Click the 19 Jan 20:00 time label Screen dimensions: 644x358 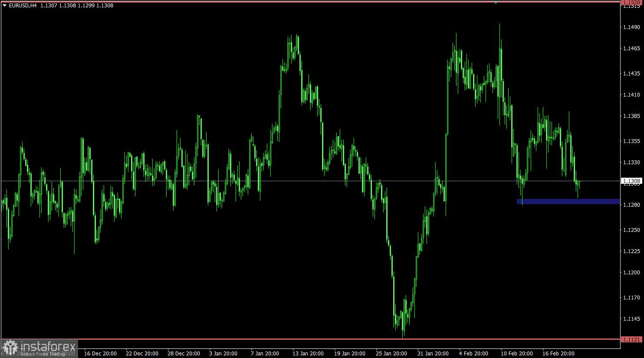point(350,353)
